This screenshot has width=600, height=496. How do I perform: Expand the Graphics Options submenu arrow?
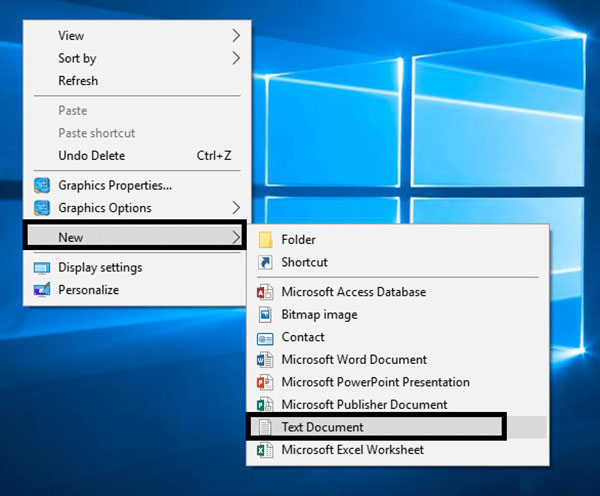(x=236, y=208)
